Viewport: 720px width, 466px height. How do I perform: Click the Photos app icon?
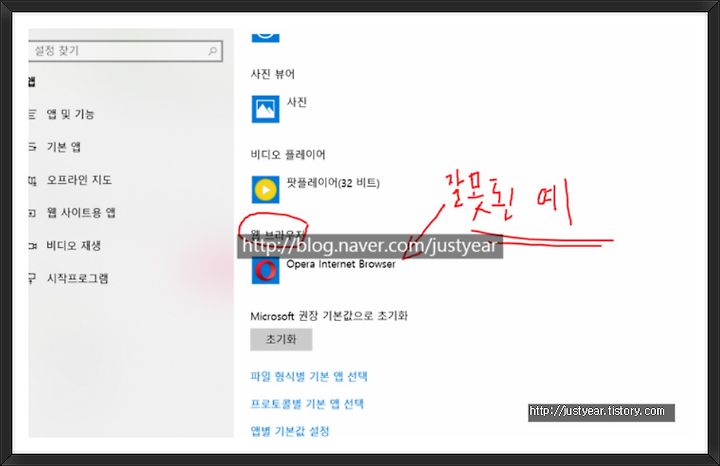(265, 109)
